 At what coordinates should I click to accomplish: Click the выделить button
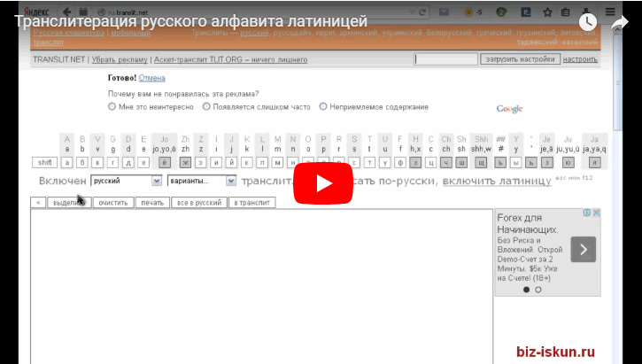tap(69, 203)
